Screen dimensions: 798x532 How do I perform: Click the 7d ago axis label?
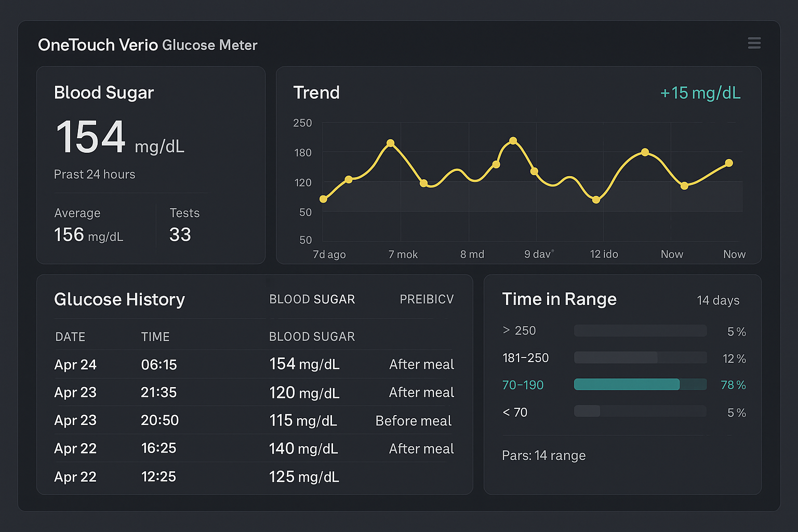click(328, 254)
